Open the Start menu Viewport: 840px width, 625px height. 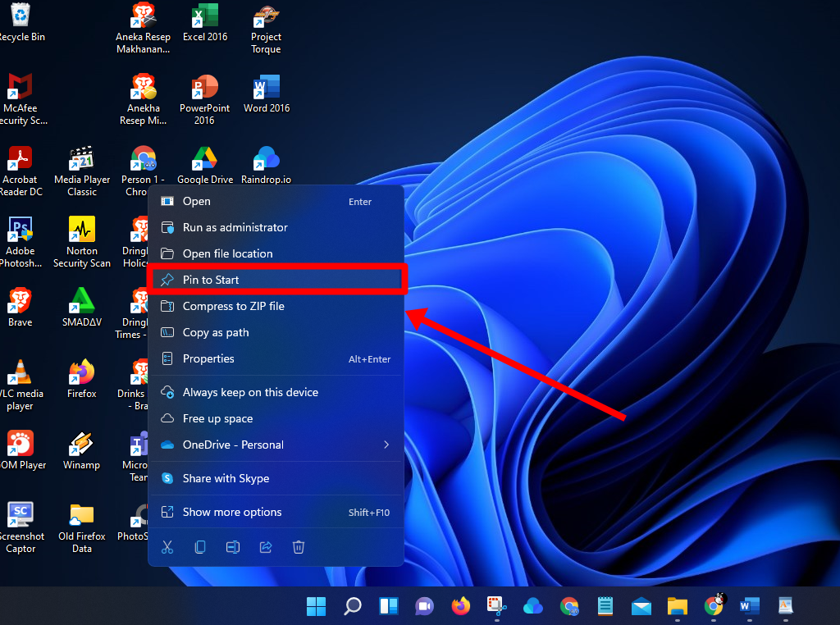[316, 606]
